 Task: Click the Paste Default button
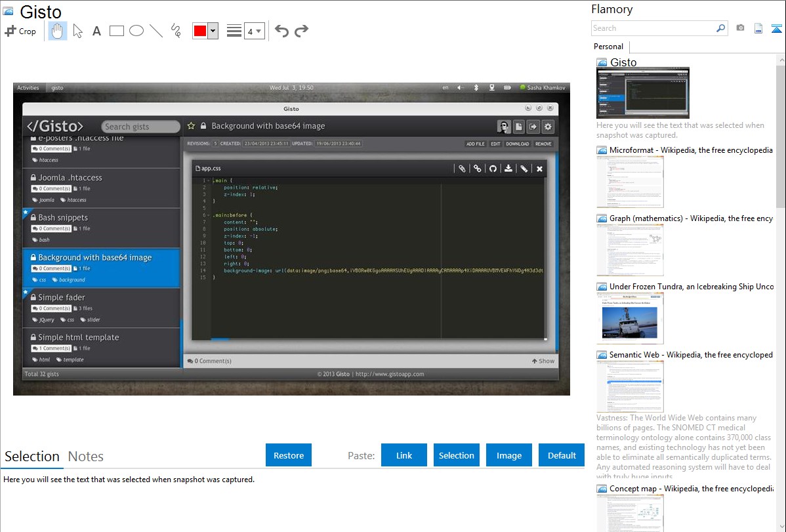[562, 455]
